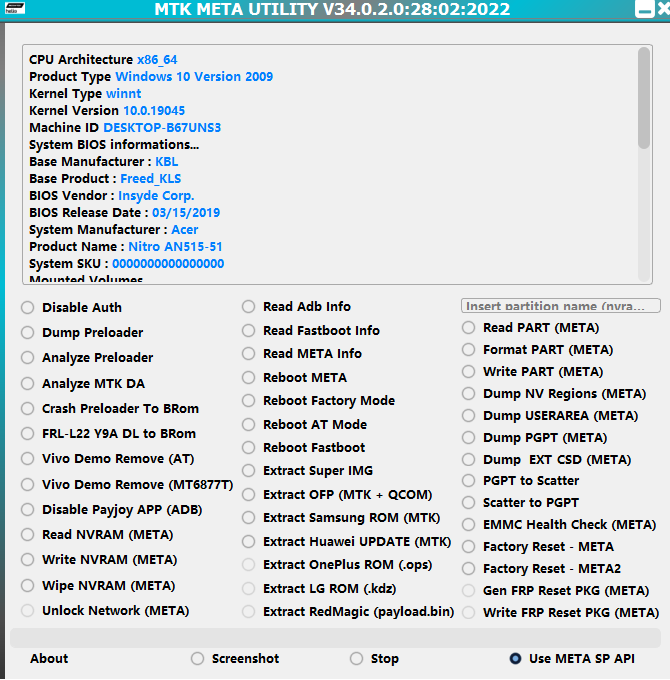Click the info log scrollbar thumb
Image resolution: width=670 pixels, height=680 pixels.
coord(644,98)
